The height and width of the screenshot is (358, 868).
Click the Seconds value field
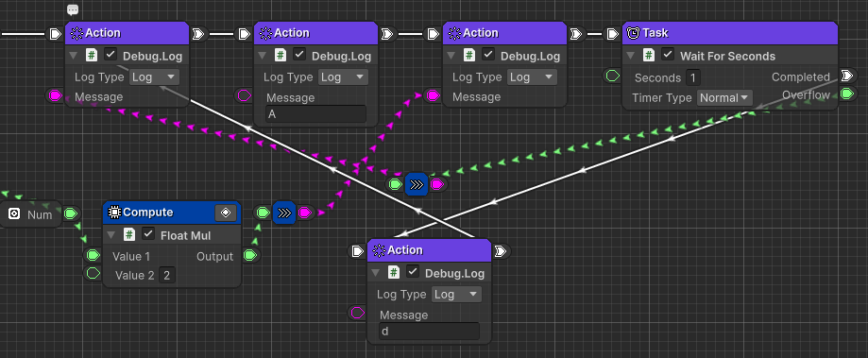[693, 77]
